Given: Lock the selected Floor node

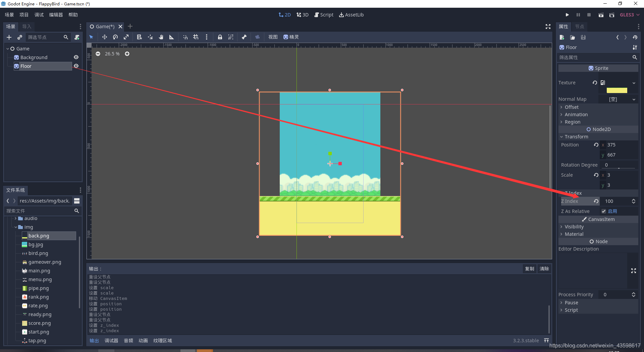Looking at the screenshot, I should click(x=220, y=37).
